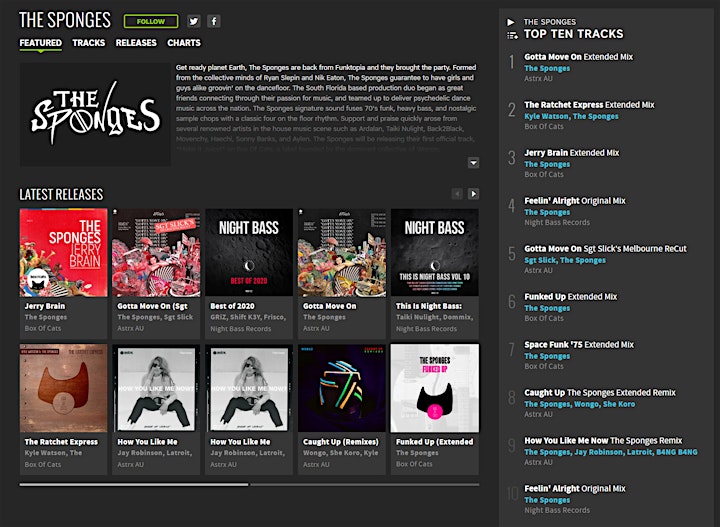Screen dimensions: 720x527
Task: Open the Funked Up (Extended cover art
Action: click(434, 388)
